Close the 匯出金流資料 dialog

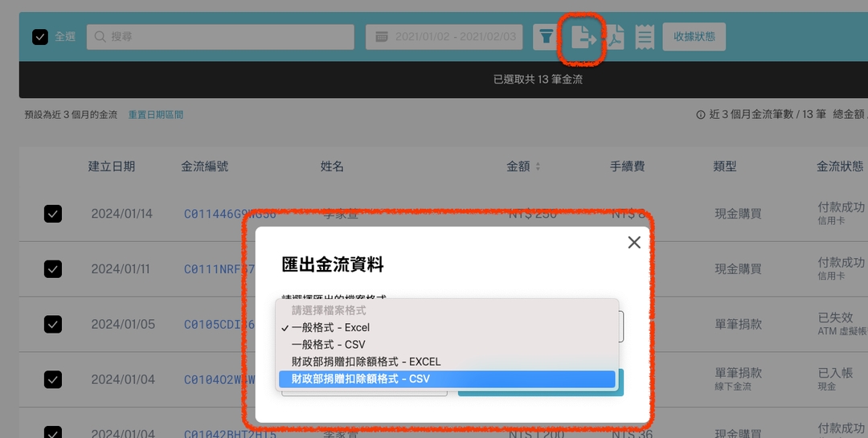click(x=634, y=242)
